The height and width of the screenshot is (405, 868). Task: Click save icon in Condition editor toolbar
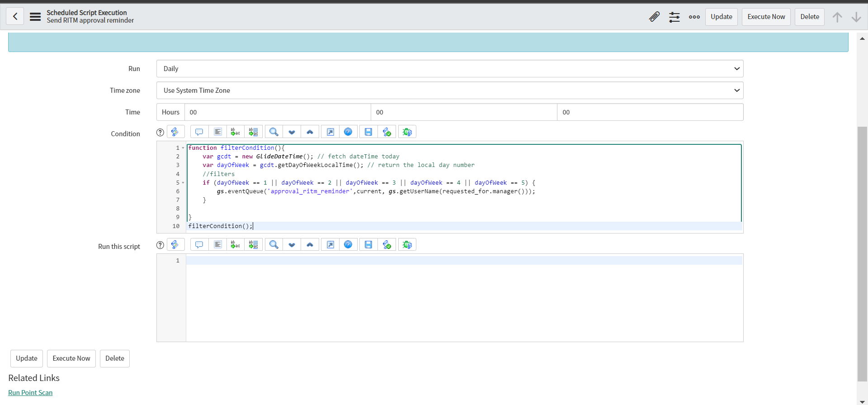pyautogui.click(x=368, y=132)
